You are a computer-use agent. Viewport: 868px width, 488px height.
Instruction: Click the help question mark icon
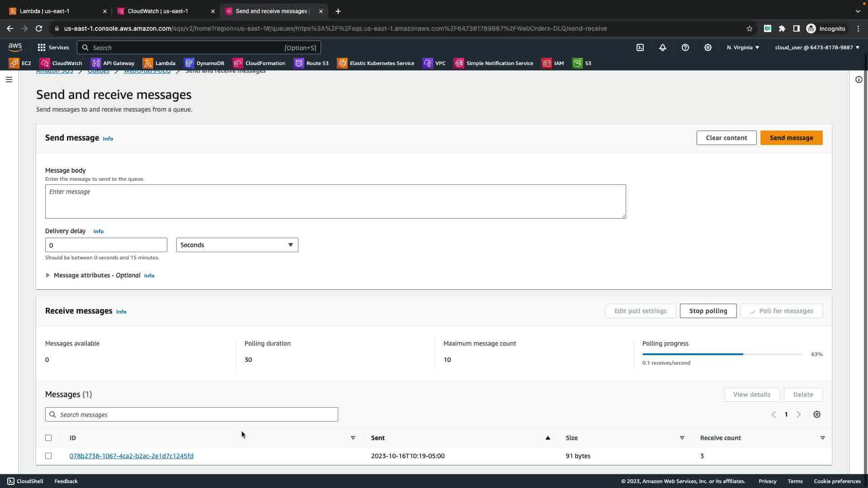685,47
